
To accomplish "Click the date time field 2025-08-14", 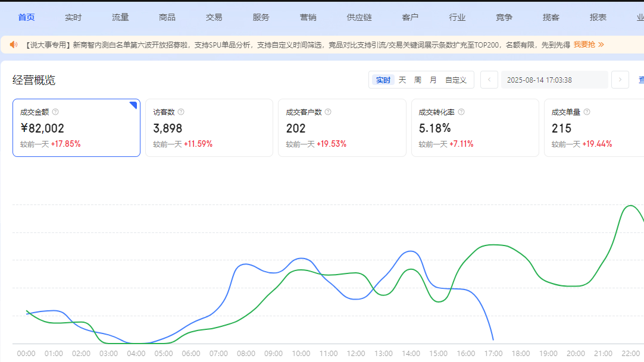I will pyautogui.click(x=554, y=80).
